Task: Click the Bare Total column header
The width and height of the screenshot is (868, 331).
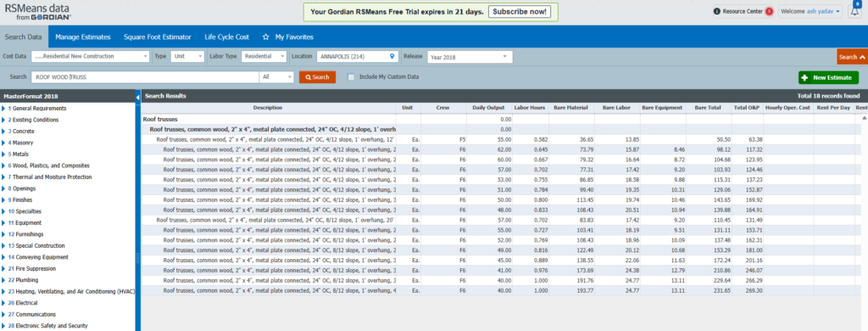Action: (708, 108)
